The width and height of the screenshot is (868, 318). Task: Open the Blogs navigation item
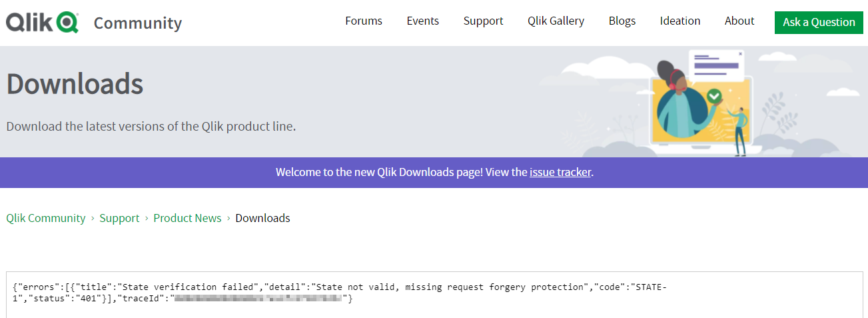pos(622,21)
